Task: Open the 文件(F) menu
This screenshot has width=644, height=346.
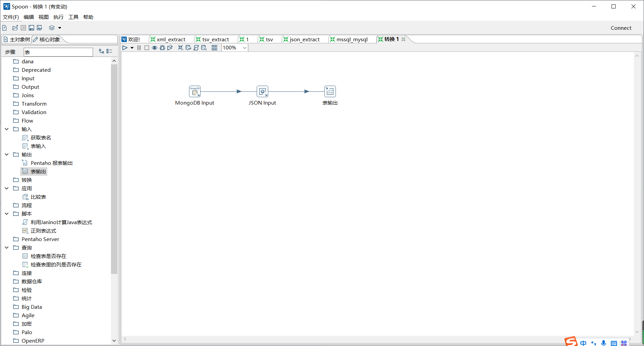Action: [x=11, y=17]
